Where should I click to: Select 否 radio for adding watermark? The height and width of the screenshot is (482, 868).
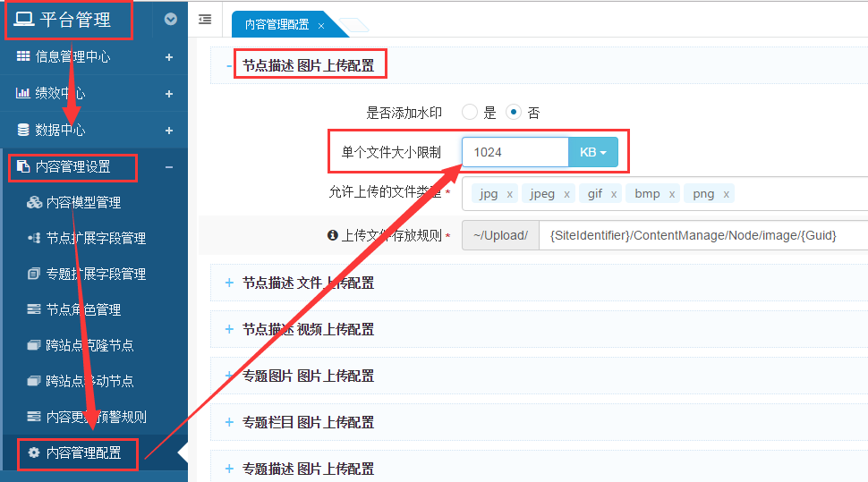pyautogui.click(x=514, y=113)
